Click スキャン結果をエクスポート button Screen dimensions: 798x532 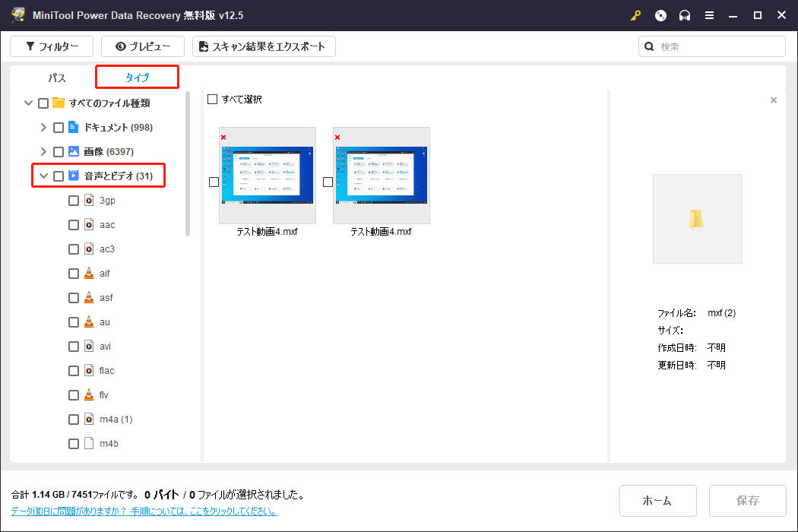[264, 46]
